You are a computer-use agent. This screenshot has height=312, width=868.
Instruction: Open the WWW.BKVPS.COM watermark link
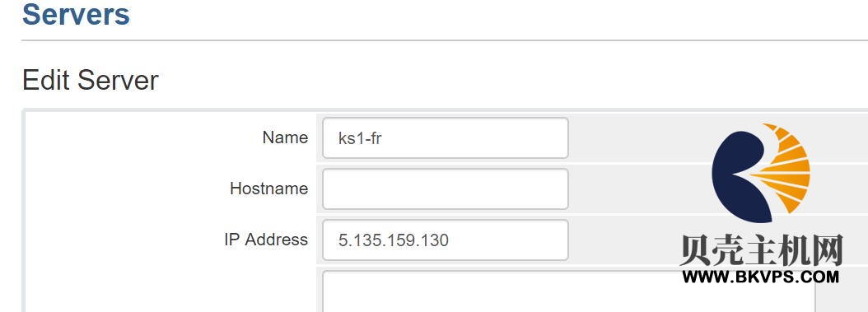coord(761,277)
